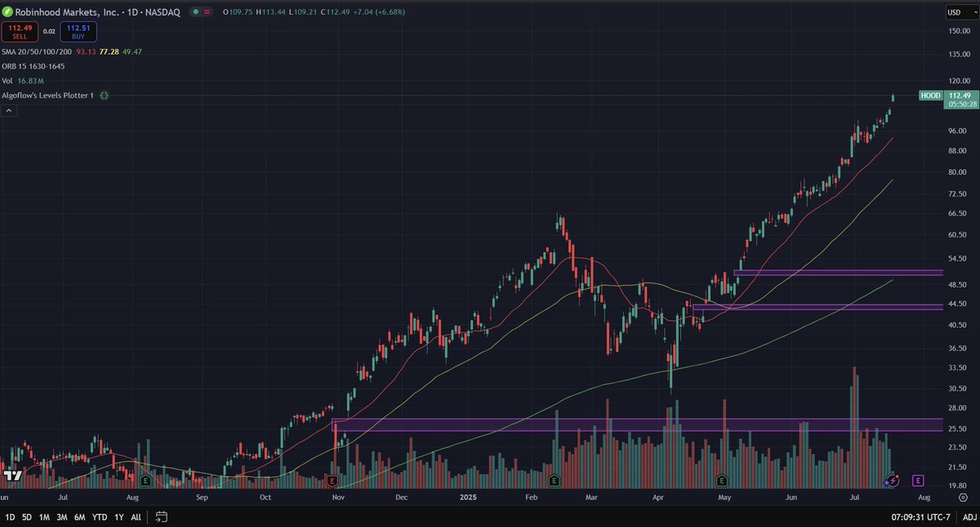Click the green earnings marker near May
Image resolution: width=980 pixels, height=527 pixels.
tap(722, 480)
